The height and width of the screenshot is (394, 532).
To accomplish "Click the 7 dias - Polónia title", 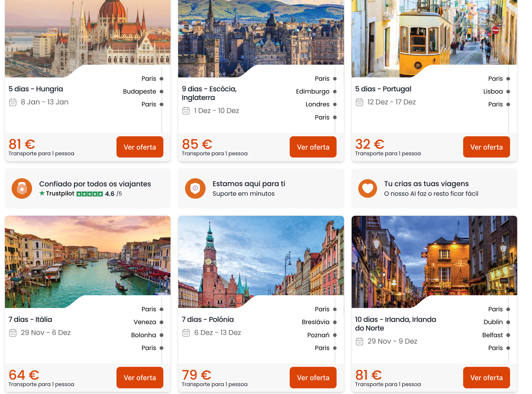I will pos(208,319).
